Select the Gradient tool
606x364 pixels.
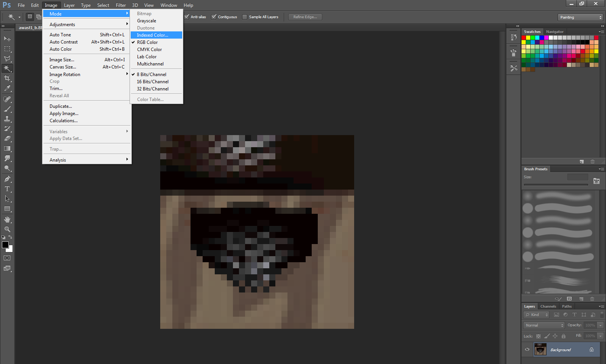click(x=7, y=148)
